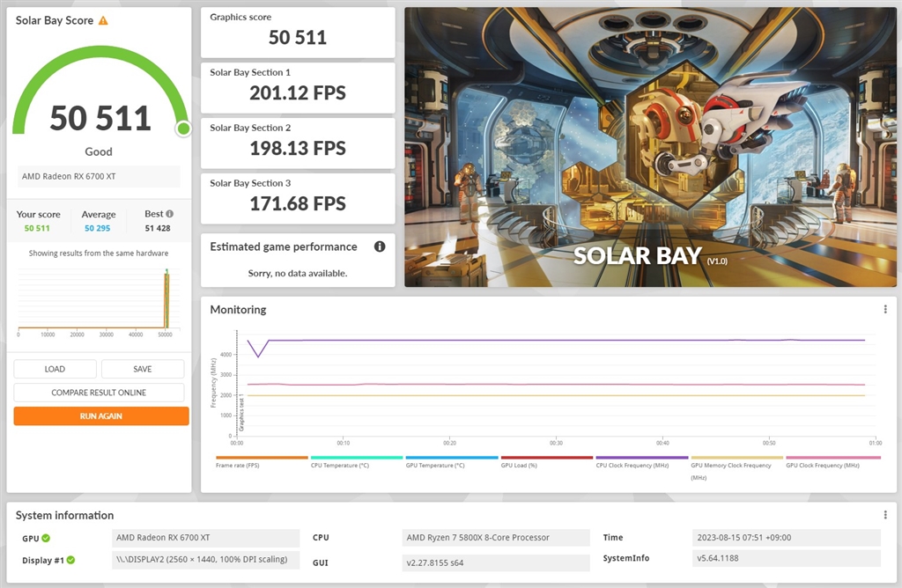The image size is (902, 588).
Task: Toggle GPU Memory Clock Frequency legend
Action: (x=737, y=468)
